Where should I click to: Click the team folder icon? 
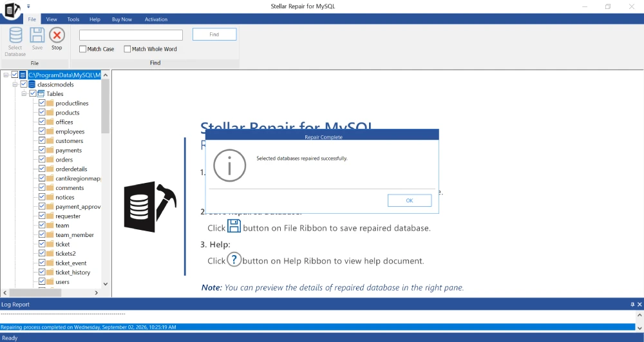[x=50, y=225]
